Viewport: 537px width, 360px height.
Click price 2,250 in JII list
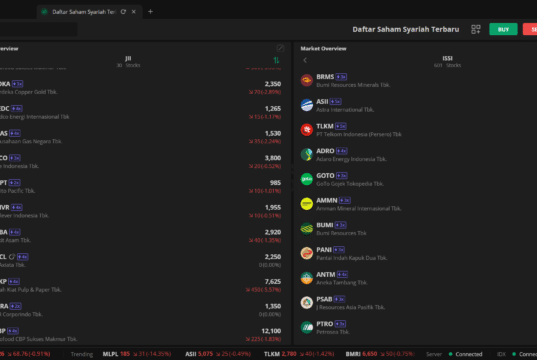click(273, 257)
